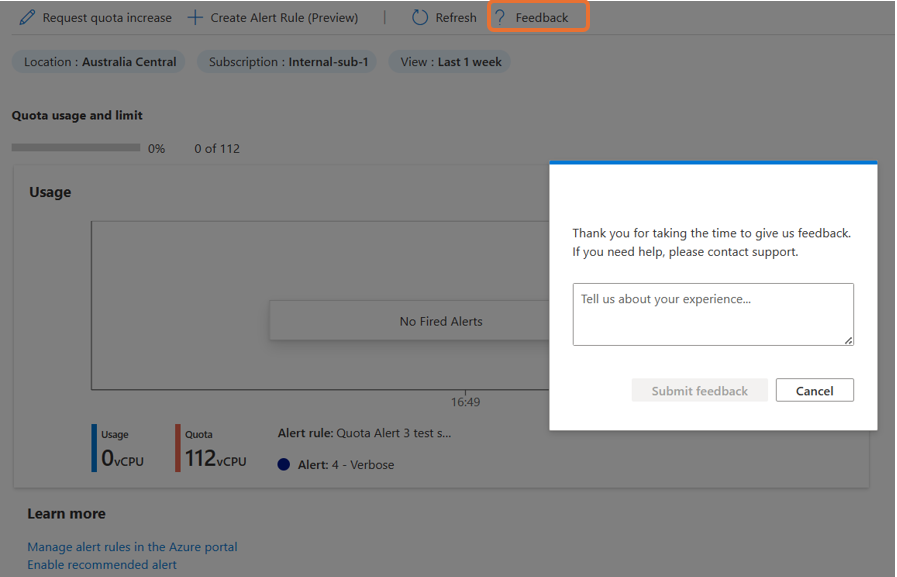Choose Create Alert Rule (Preview) command

coord(284,18)
